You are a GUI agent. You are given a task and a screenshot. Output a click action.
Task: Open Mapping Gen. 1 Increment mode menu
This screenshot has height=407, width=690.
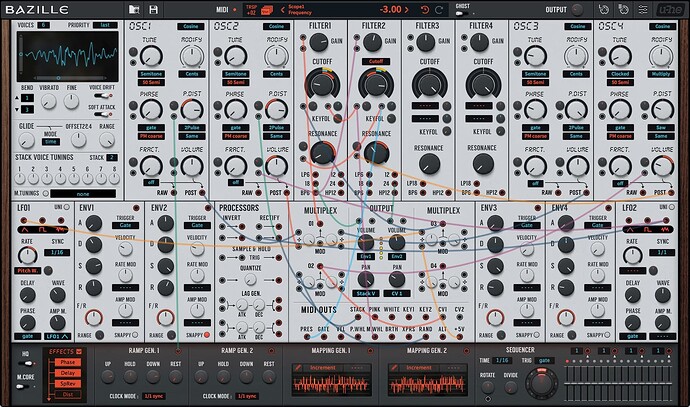(323, 367)
